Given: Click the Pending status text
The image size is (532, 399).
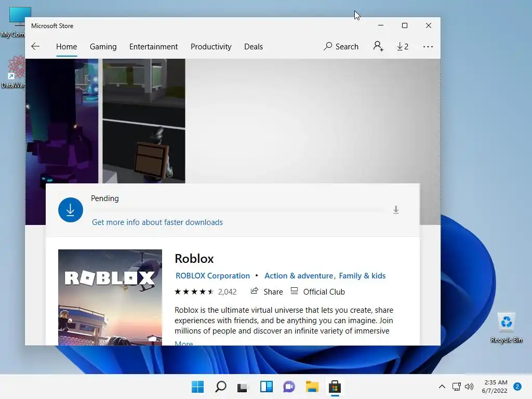Looking at the screenshot, I should point(105,198).
